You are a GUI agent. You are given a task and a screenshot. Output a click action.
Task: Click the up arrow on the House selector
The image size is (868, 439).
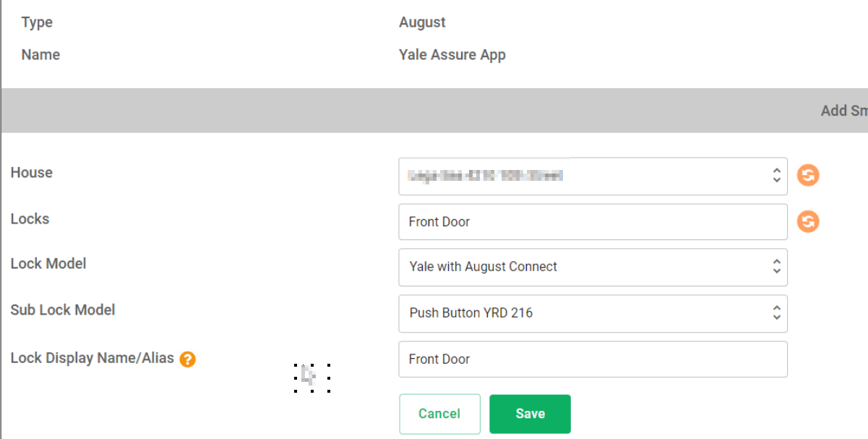(x=775, y=171)
